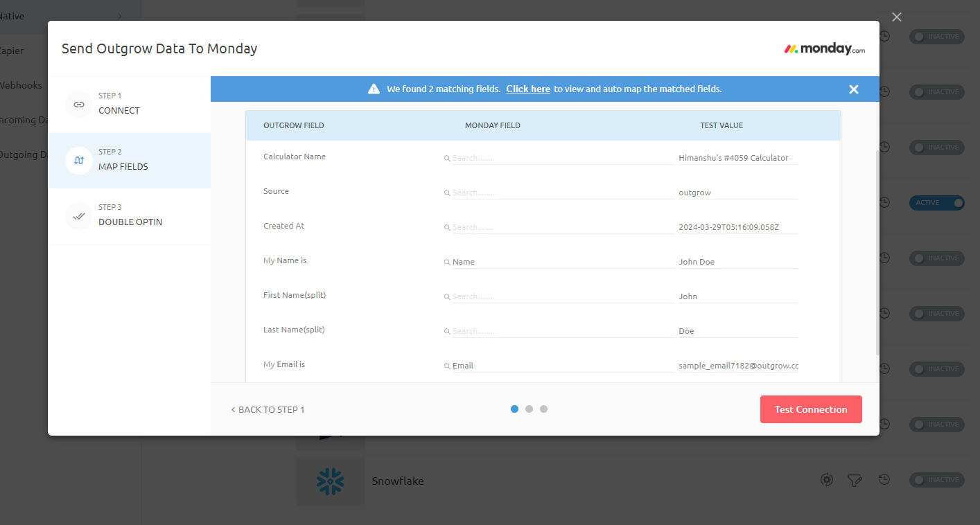Toggle the Snowflake INACTIVE switch
980x525 pixels.
point(936,479)
